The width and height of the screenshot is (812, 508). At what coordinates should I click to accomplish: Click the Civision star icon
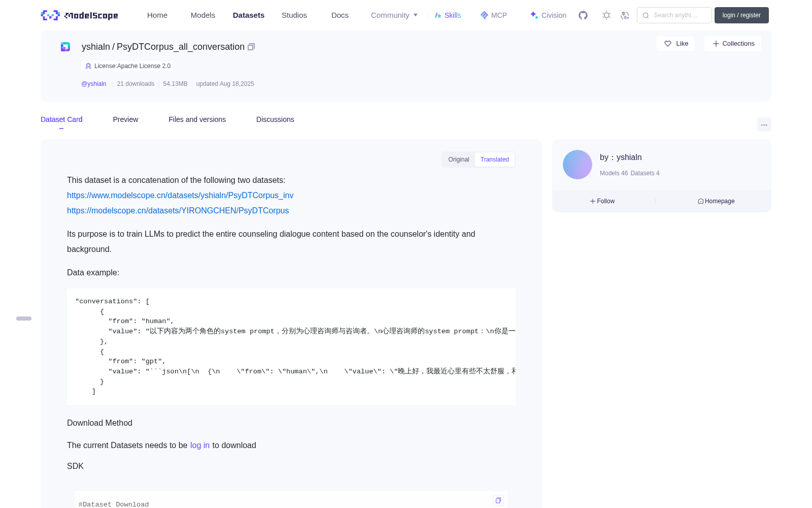tap(534, 15)
